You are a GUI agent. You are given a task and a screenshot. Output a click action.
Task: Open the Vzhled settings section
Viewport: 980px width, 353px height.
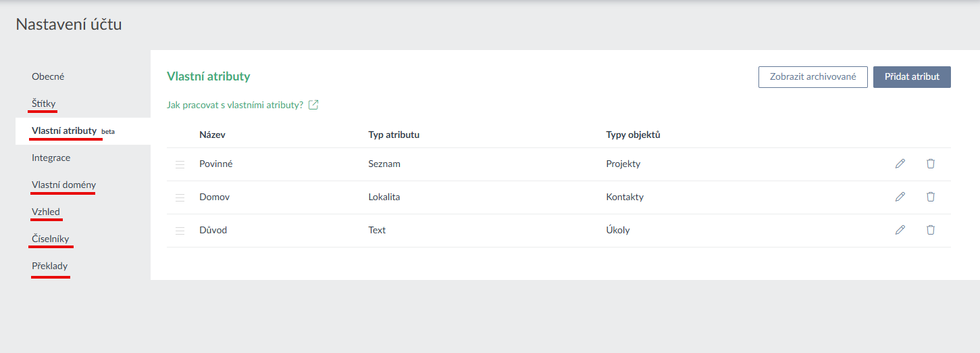pyautogui.click(x=46, y=212)
